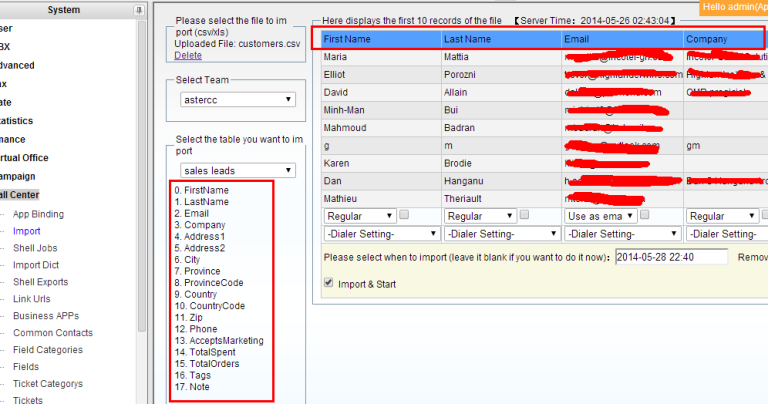Expand the Use as email dropdown under Email
The width and height of the screenshot is (768, 404).
tap(598, 215)
